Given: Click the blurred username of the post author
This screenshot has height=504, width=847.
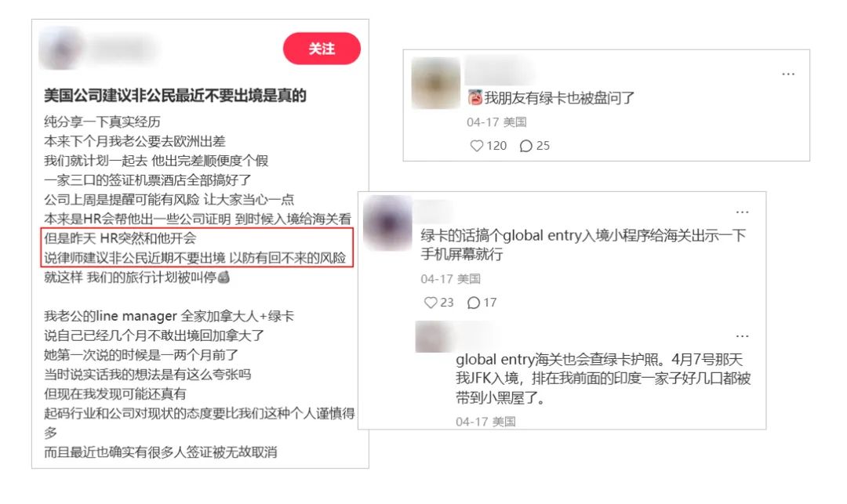Looking at the screenshot, I should 123,49.
